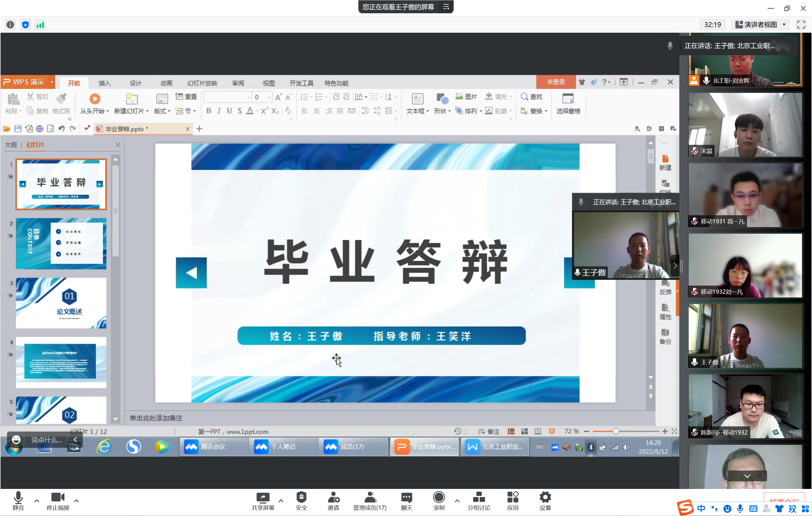Open the 幻灯片放映 ribbon tab
Image resolution: width=812 pixels, height=516 pixels.
coord(202,83)
